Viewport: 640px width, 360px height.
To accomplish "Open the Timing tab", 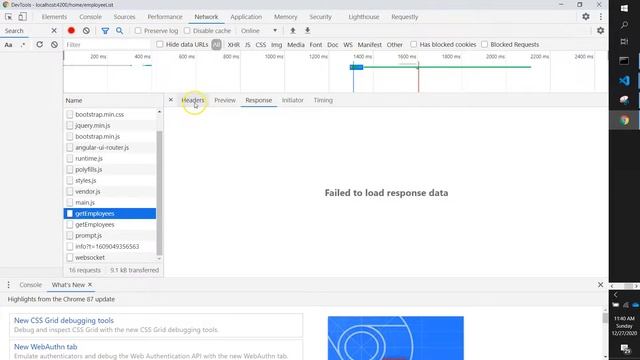I will point(323,100).
